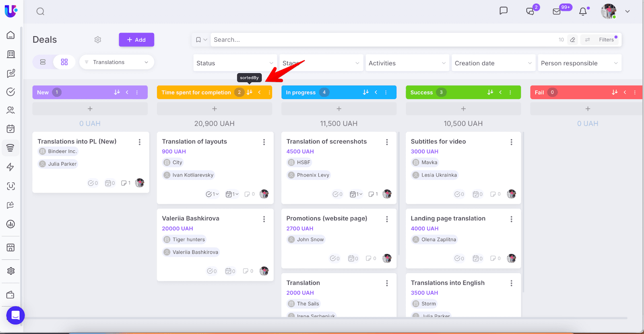This screenshot has width=644, height=334.
Task: Collapse the In progress column
Action: (376, 92)
